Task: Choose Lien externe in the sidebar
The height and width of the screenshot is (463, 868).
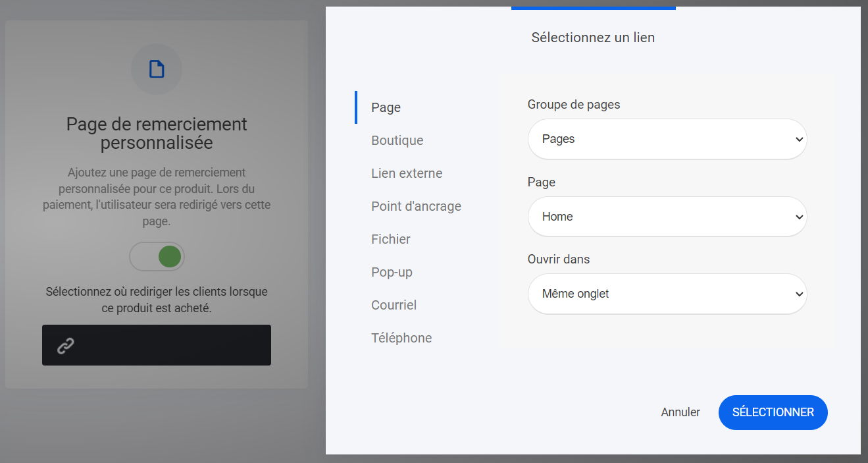Action: click(x=406, y=173)
